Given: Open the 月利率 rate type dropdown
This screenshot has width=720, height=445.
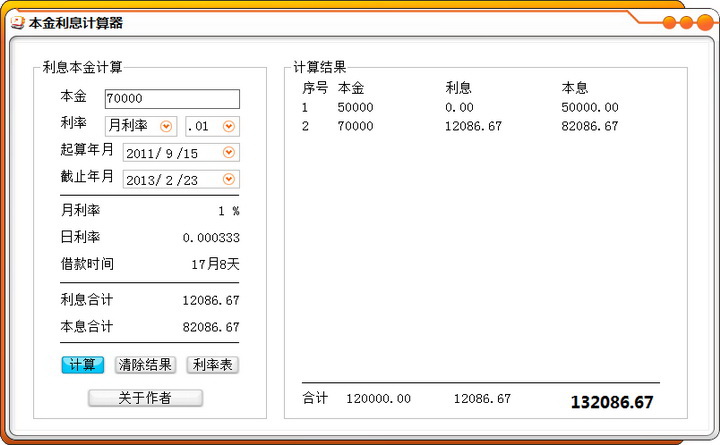Looking at the screenshot, I should (166, 126).
